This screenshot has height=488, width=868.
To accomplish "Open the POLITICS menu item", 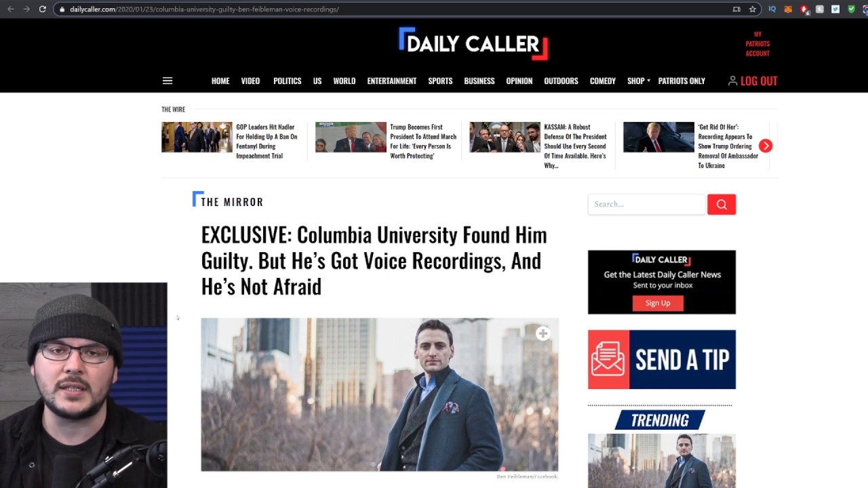I will pyautogui.click(x=287, y=81).
